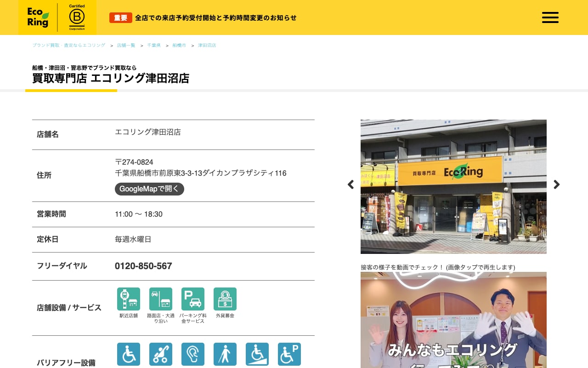Click the 毎週水曜日 closed-day value
This screenshot has height=368, width=588.
click(x=133, y=239)
